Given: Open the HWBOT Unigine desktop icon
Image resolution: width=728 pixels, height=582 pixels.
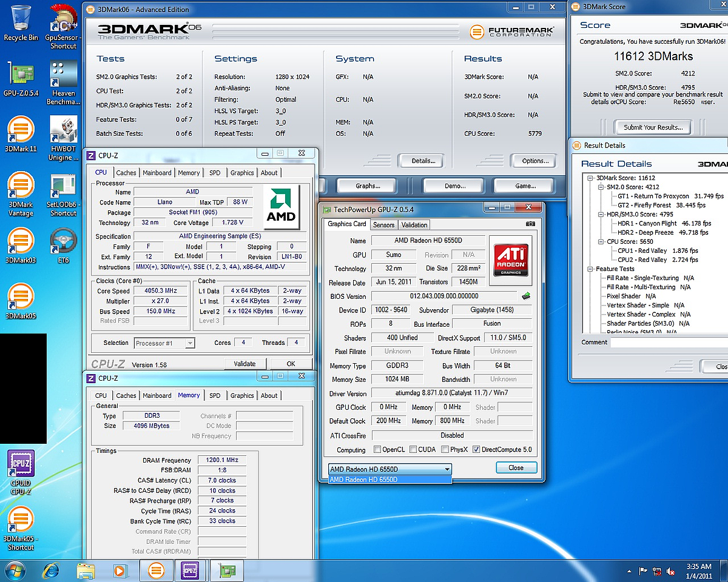Looking at the screenshot, I should pyautogui.click(x=63, y=139).
